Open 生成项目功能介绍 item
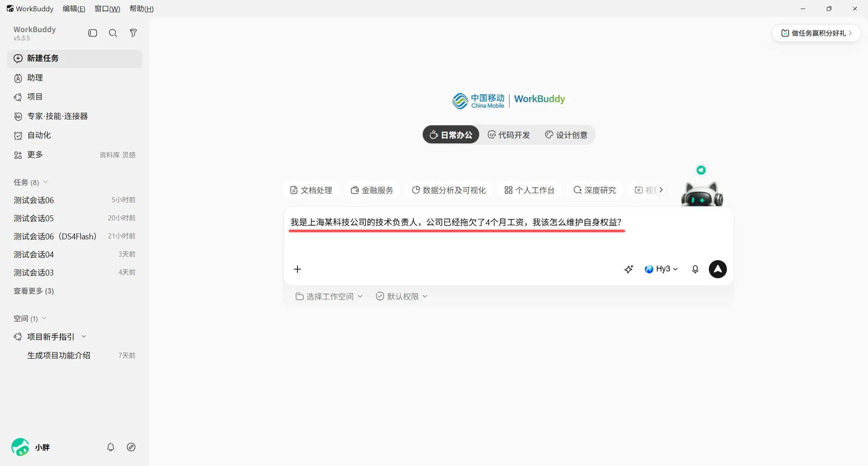 75,356
